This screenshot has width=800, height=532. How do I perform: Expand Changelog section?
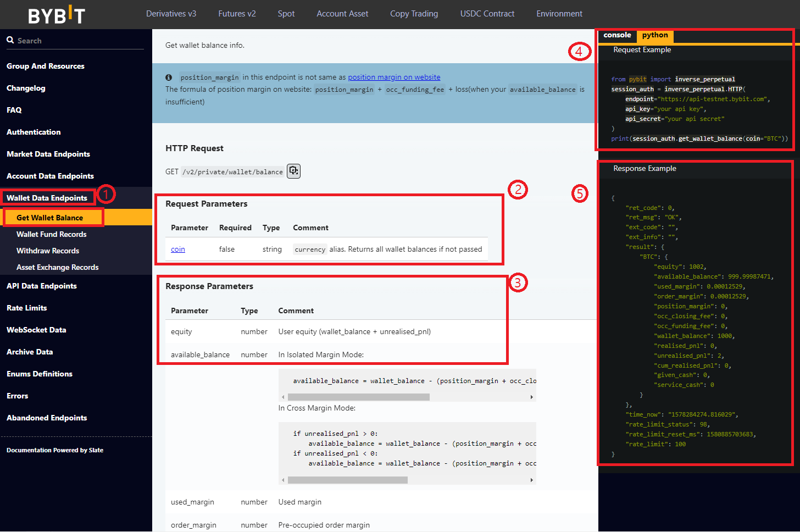click(26, 88)
